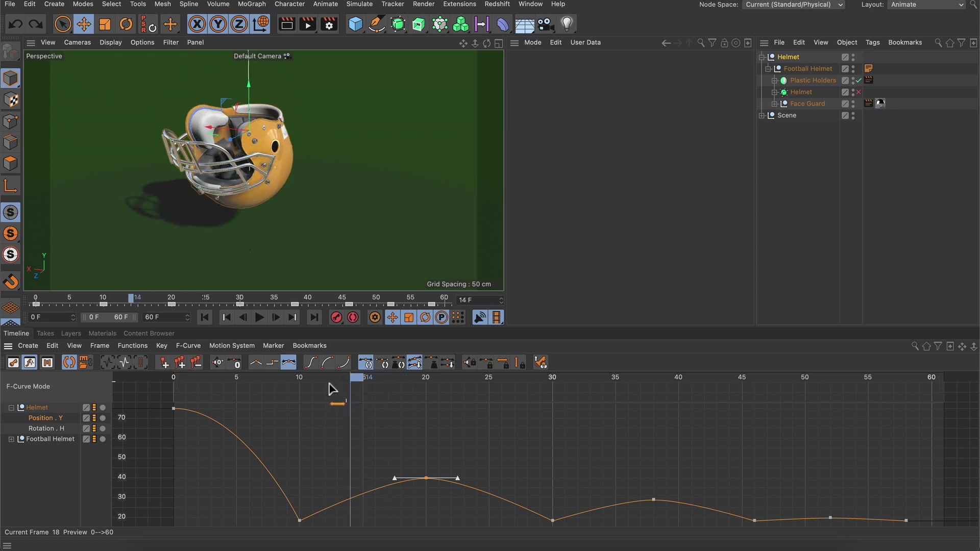Activate the Rotate tool
Screen dimensions: 980x551
click(126, 24)
